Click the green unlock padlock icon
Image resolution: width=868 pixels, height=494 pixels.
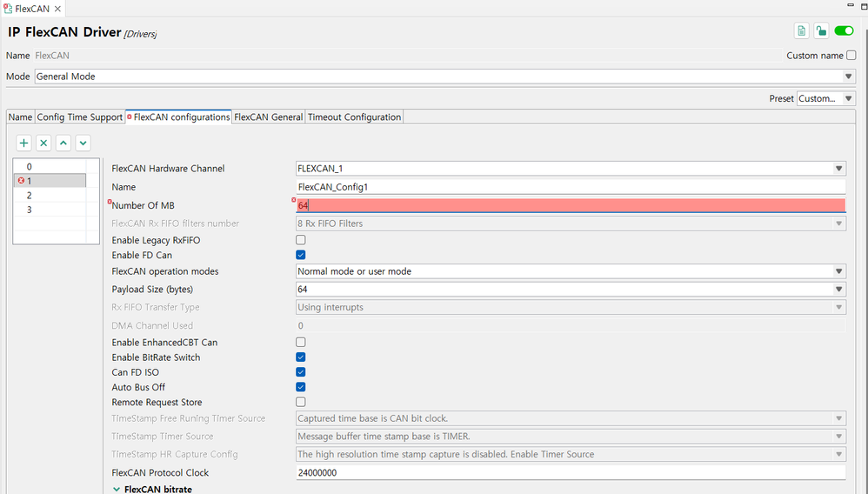point(821,31)
